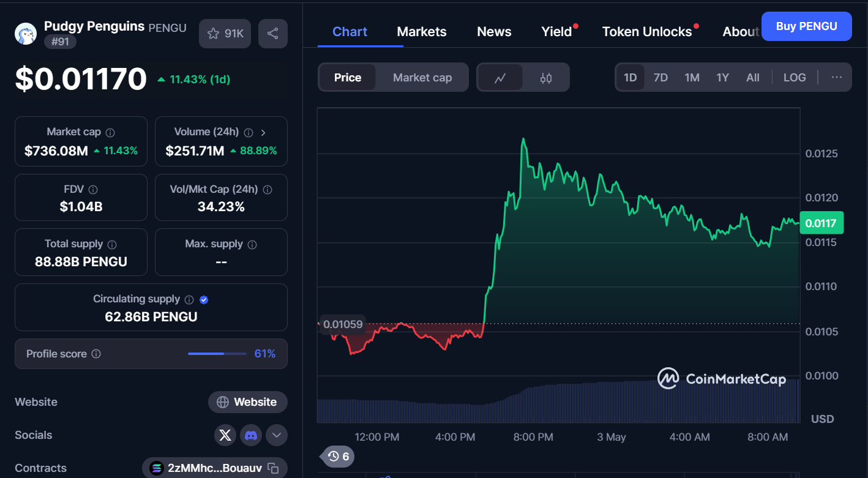Click the current price label 0.0117
868x478 pixels.
820,223
